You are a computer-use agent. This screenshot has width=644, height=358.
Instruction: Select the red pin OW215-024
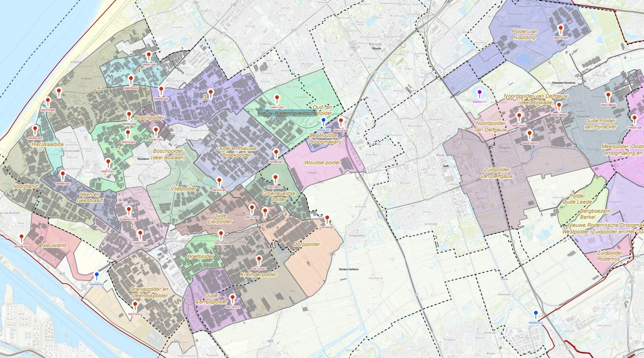coord(560,29)
